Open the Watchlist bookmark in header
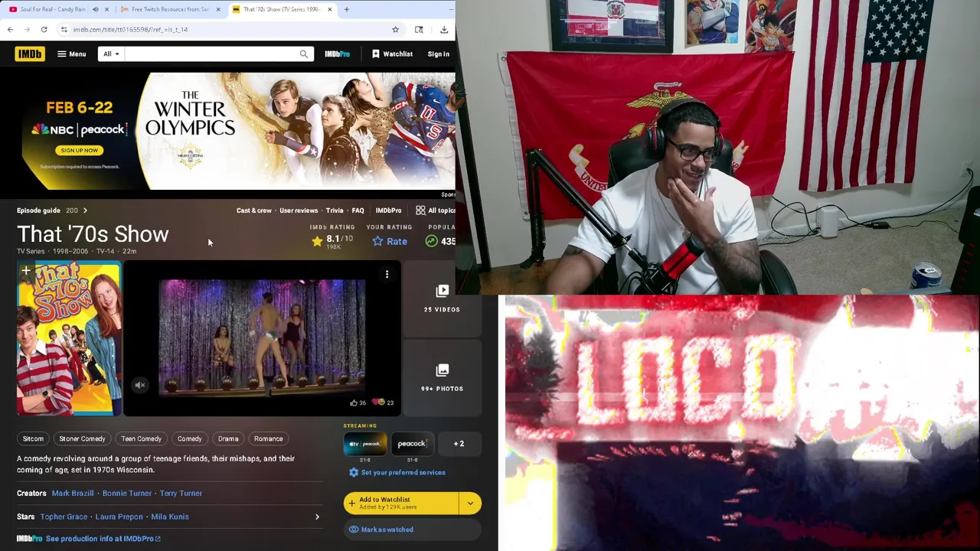This screenshot has width=980, height=551. tap(392, 54)
